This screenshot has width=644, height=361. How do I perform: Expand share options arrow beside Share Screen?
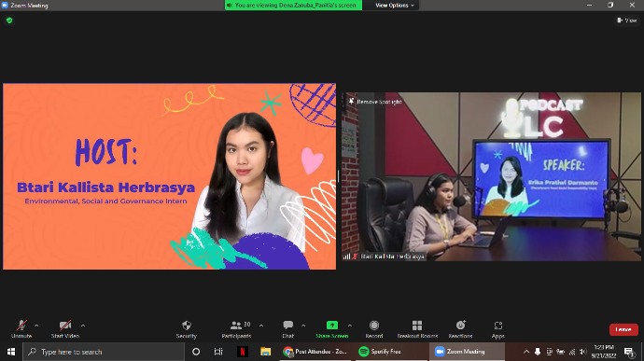point(349,326)
